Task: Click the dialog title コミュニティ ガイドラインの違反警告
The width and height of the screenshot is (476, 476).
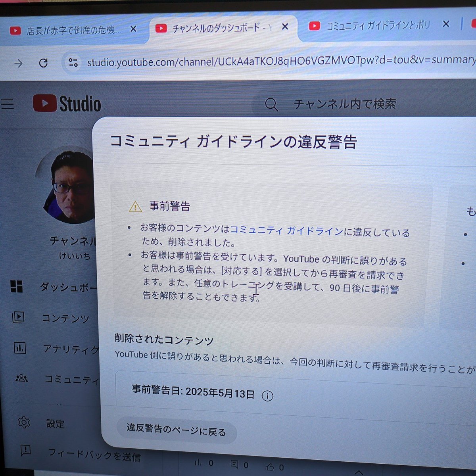Action: coord(233,141)
